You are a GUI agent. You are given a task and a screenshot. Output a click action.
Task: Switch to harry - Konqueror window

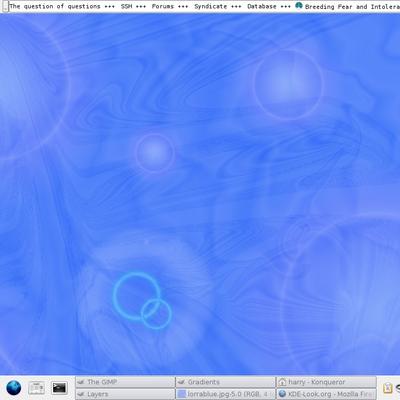(x=326, y=382)
